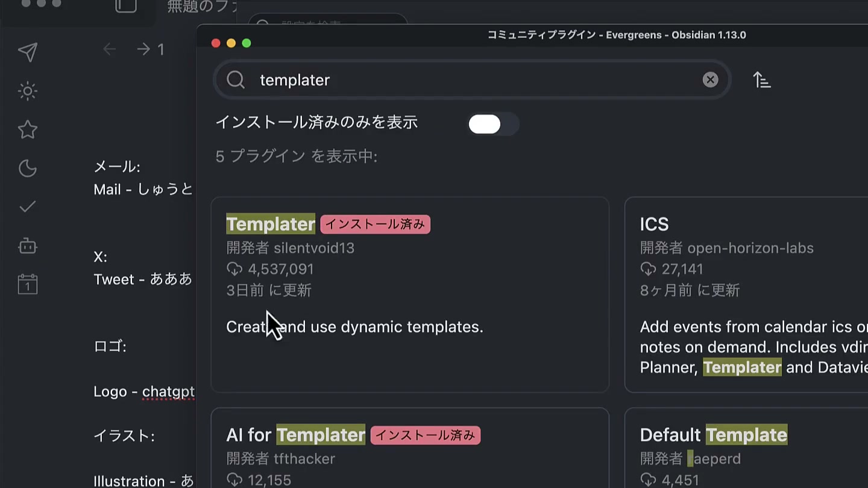Click the robot icon in left ribbon
The width and height of the screenshot is (868, 488).
click(x=28, y=246)
